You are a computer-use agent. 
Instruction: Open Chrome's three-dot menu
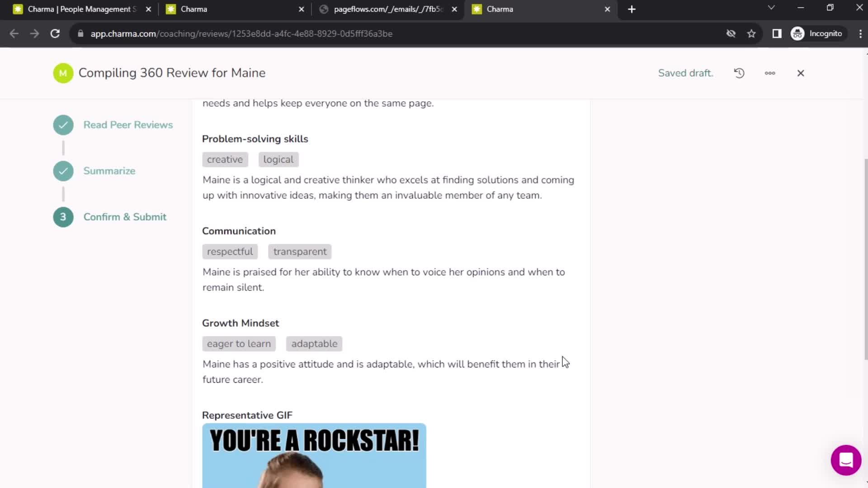[x=860, y=34]
